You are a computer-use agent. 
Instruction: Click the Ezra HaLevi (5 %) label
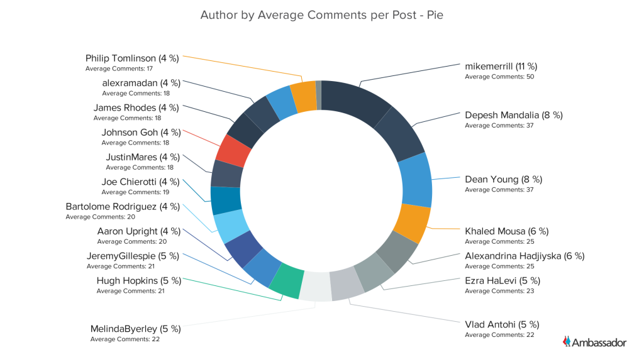tap(502, 280)
